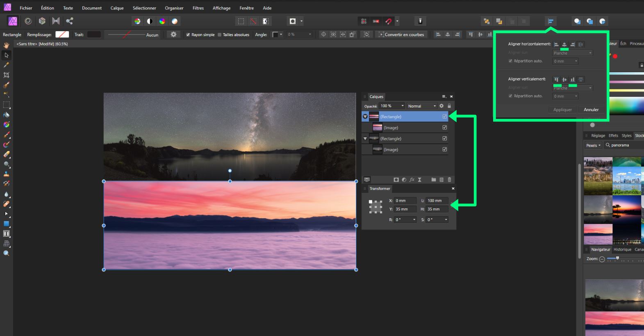Open the Alignment popup toolbar icon
The width and height of the screenshot is (644, 336).
pos(551,21)
